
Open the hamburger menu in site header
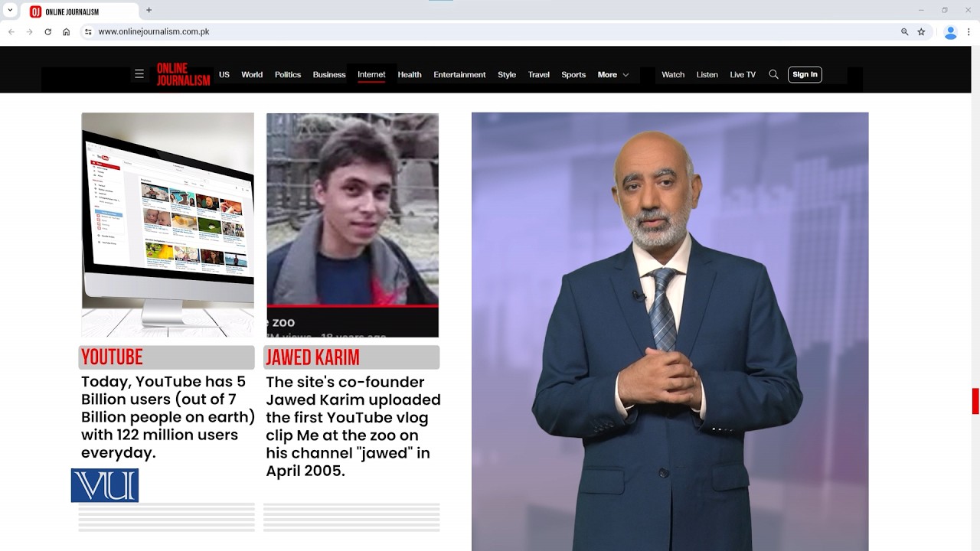pyautogui.click(x=139, y=74)
